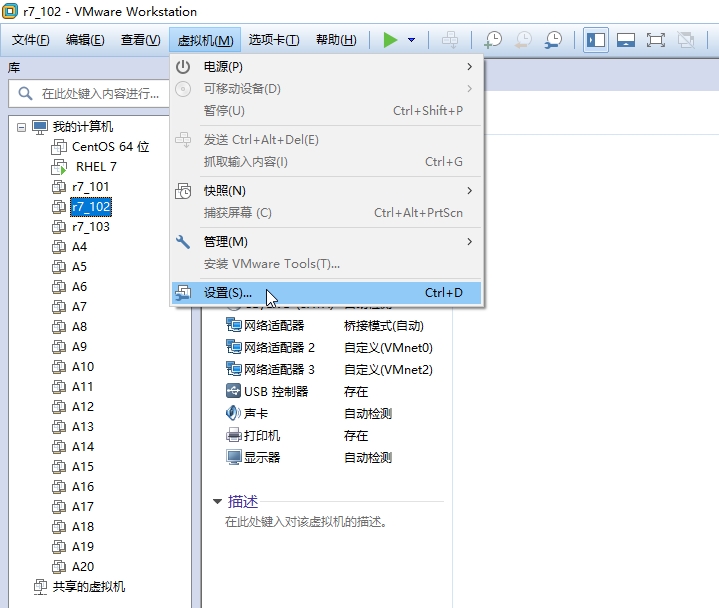Open 共享的虚拟机 tree item
Screen dimensions: 719x608
88,587
